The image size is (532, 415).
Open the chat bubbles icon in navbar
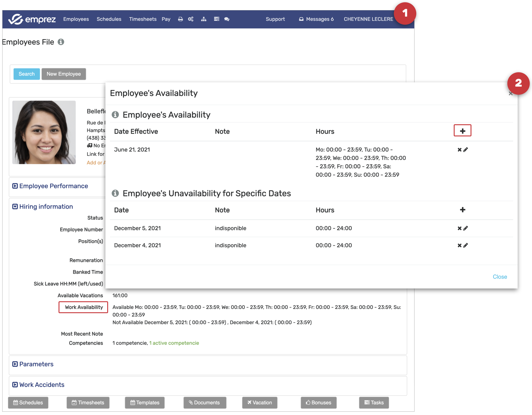coord(227,19)
